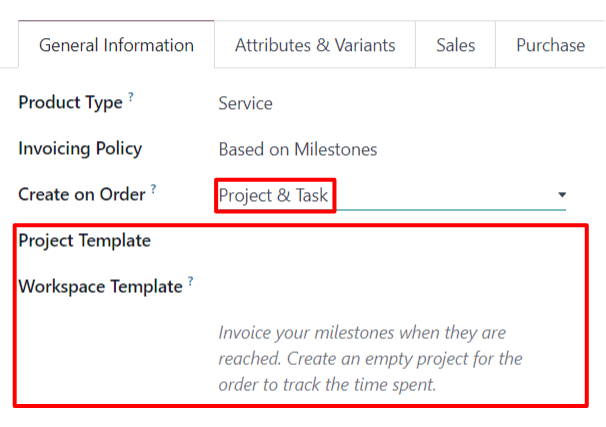Viewport: 606px width, 427px height.
Task: Click the Workspace Template label
Action: [x=100, y=287]
